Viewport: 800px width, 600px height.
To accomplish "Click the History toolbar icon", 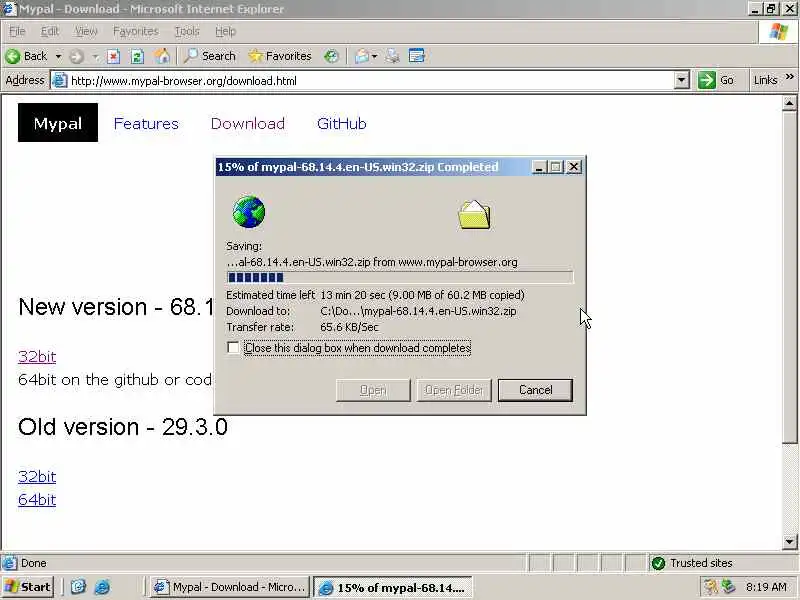I will pos(331,56).
